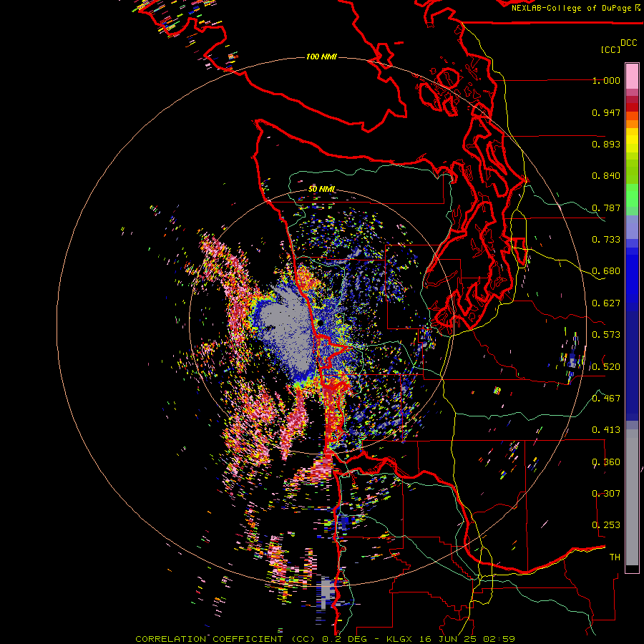Click the TH threshold legend label
This screenshot has width=644, height=644.
[x=615, y=557]
